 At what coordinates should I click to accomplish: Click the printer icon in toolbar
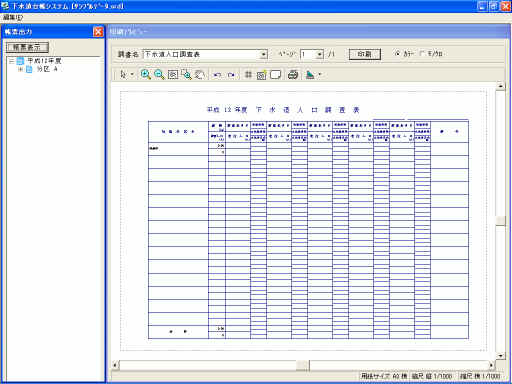(293, 75)
